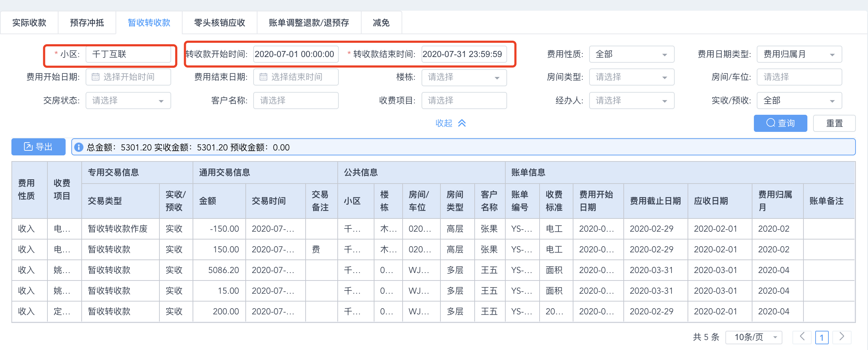Image resolution: width=868 pixels, height=350 pixels.
Task: Pick a date in 费用开始日期 field
Action: click(x=128, y=77)
